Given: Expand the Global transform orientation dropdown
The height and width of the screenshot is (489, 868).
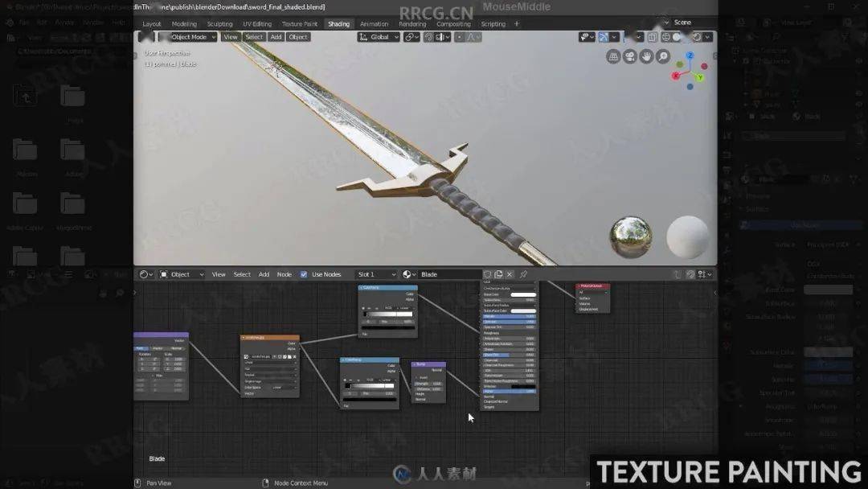Looking at the screenshot, I should point(379,37).
